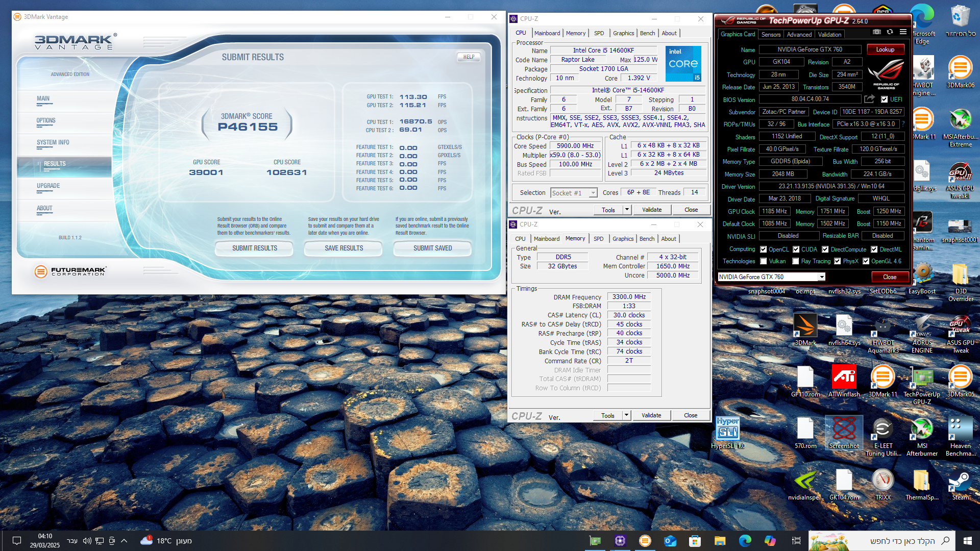Viewport: 980px width, 551px height.
Task: Click SUBMIT RESULTS button in 3DMark Vantage
Action: (x=255, y=248)
